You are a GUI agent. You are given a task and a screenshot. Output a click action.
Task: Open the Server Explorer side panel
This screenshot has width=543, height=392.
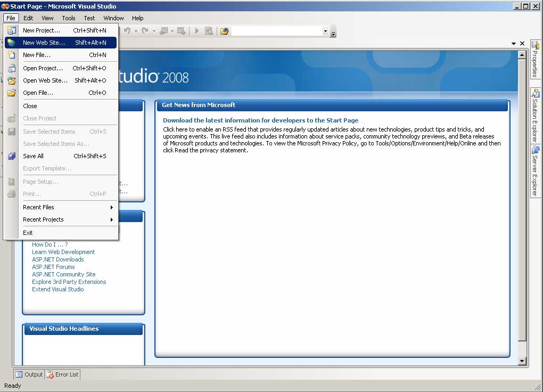pos(536,171)
